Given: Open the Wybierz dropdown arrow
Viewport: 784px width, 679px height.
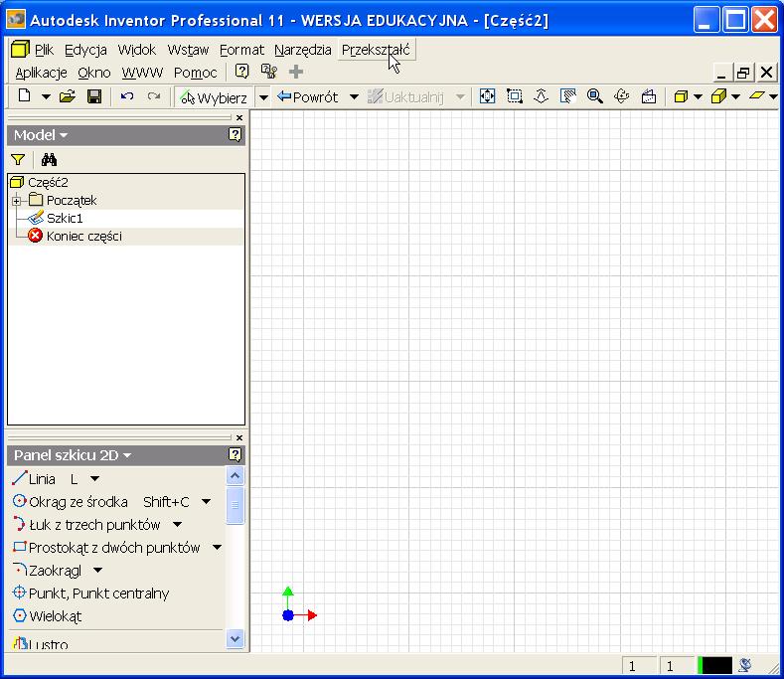Looking at the screenshot, I should (x=263, y=97).
